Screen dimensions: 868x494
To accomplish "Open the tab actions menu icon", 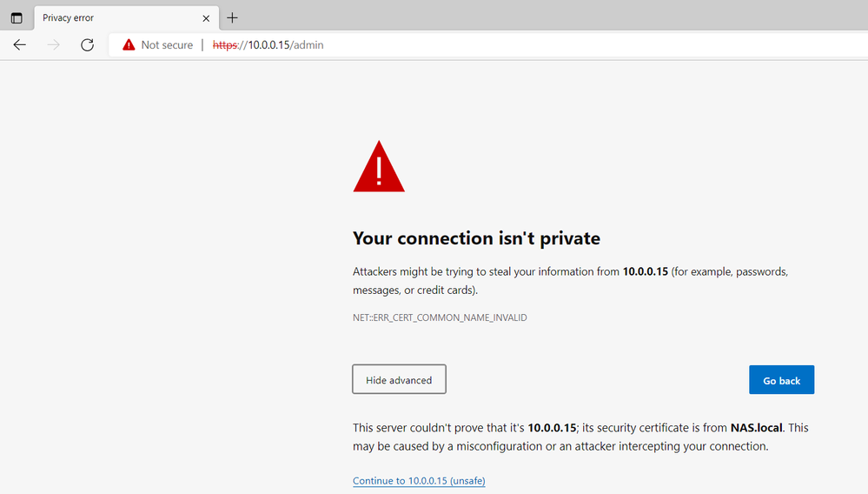I will [x=17, y=18].
